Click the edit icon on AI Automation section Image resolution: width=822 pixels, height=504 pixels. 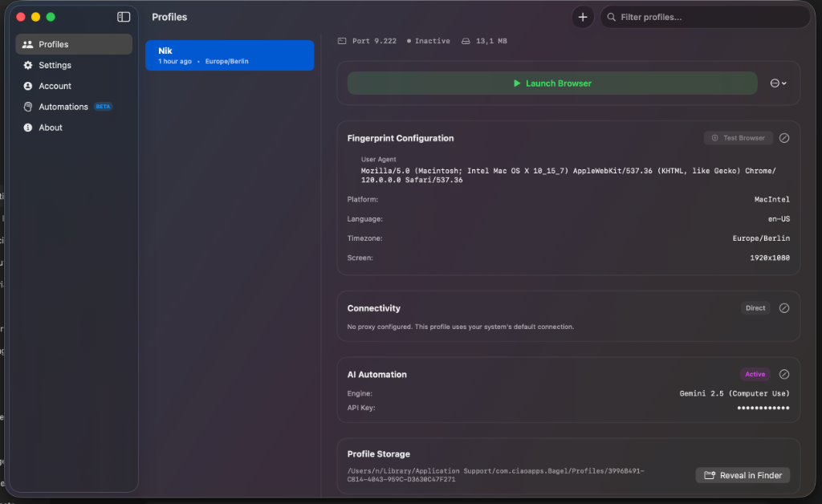click(x=784, y=374)
